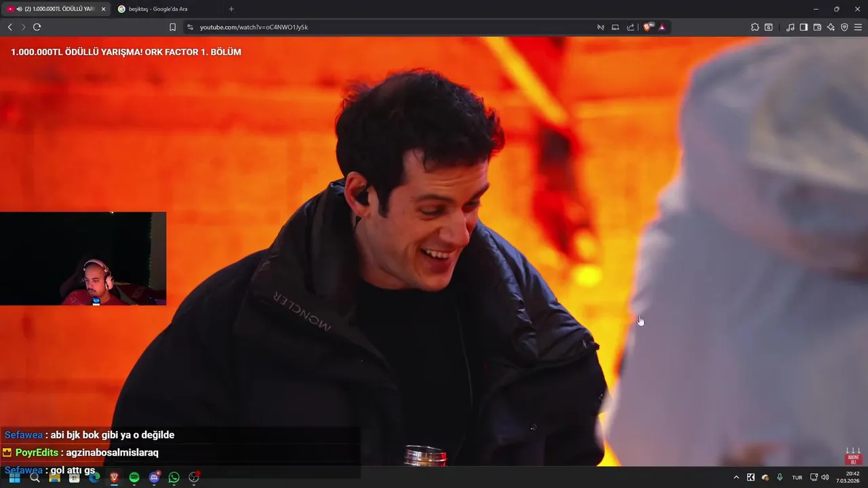Open network settings tray icon
Screen dimensions: 868x488
pos(814,477)
